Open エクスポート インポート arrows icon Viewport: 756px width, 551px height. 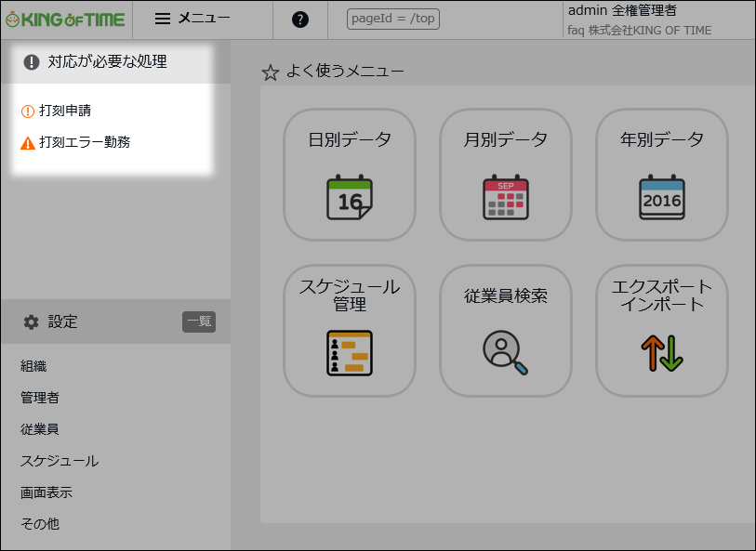(x=662, y=353)
